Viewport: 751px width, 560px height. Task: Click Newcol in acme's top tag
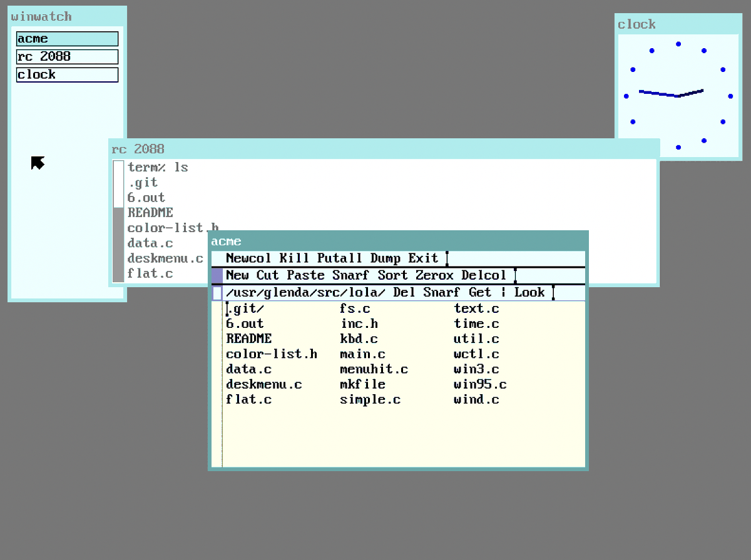[248, 258]
